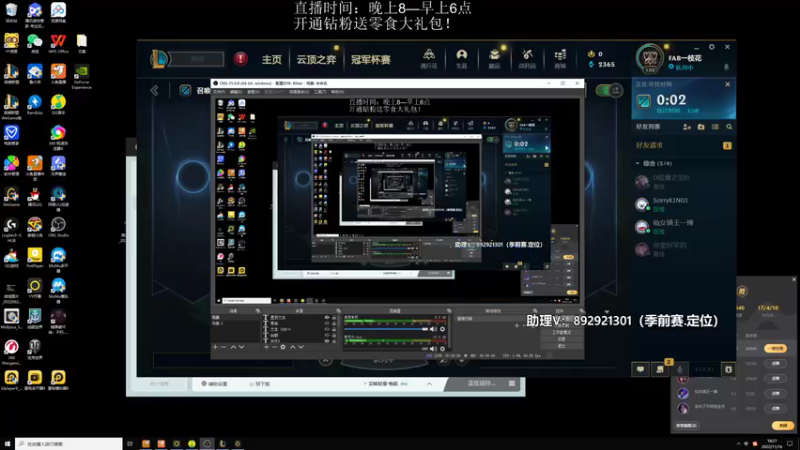Open the 藏品 collection icon
The width and height of the screenshot is (800, 450).
click(494, 58)
